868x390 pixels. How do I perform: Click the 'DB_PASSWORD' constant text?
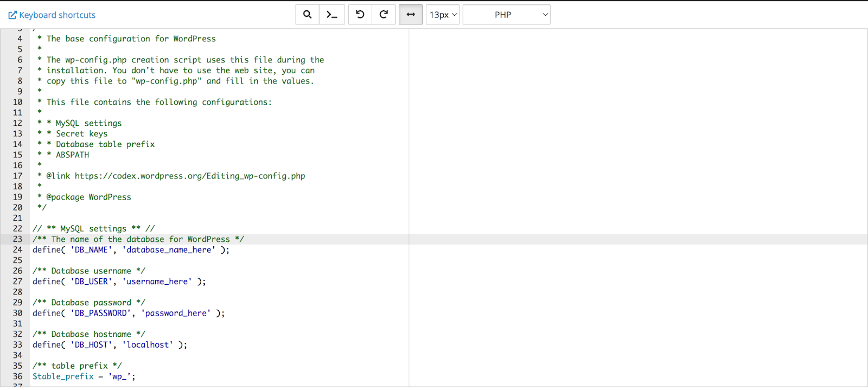click(x=100, y=314)
